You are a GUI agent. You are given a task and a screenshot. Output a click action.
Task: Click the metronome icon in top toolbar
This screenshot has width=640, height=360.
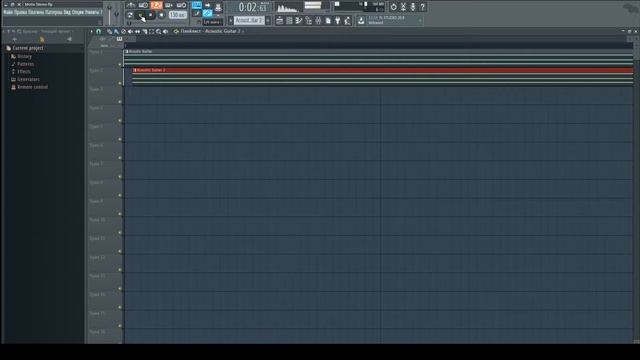131,5
